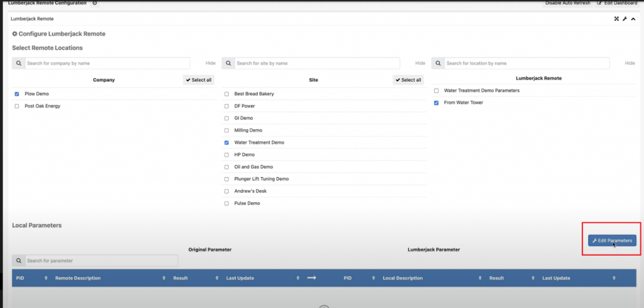Check the Pulse Demo site checkbox
The height and width of the screenshot is (308, 644).
coord(226,203)
